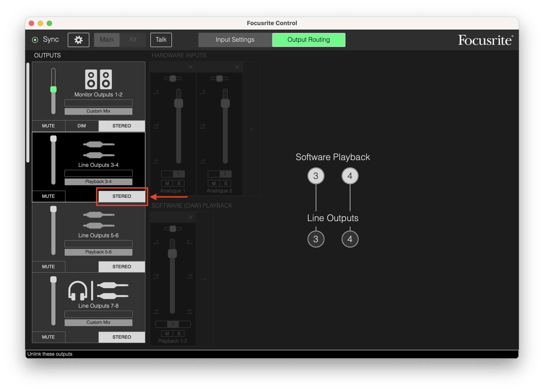544x392 pixels.
Task: Remove the Analogue 2 channel with its X
Action: (237, 67)
